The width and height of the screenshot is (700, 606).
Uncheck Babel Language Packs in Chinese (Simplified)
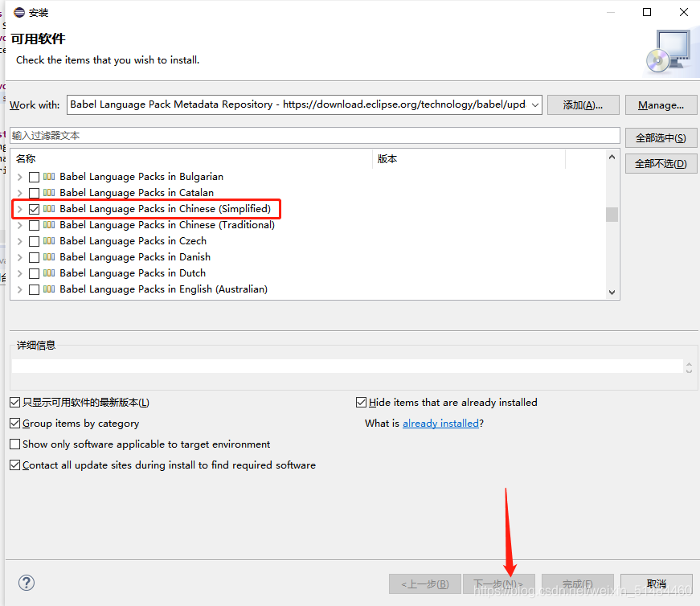tap(34, 209)
